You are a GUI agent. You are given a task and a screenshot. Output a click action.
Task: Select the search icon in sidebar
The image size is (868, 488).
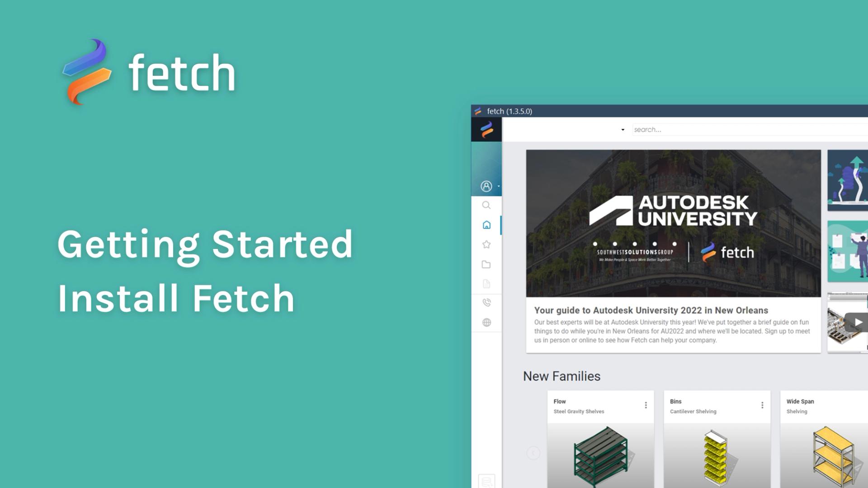(x=486, y=205)
